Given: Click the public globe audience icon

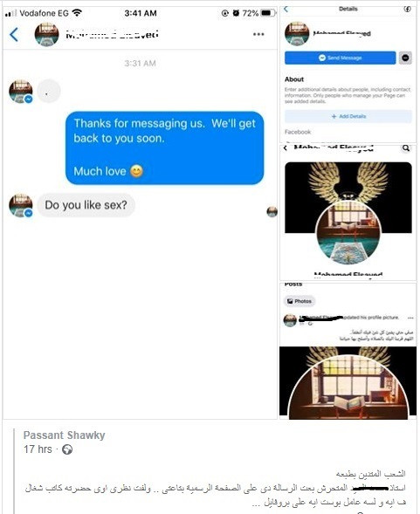Looking at the screenshot, I should pyautogui.click(x=67, y=449).
